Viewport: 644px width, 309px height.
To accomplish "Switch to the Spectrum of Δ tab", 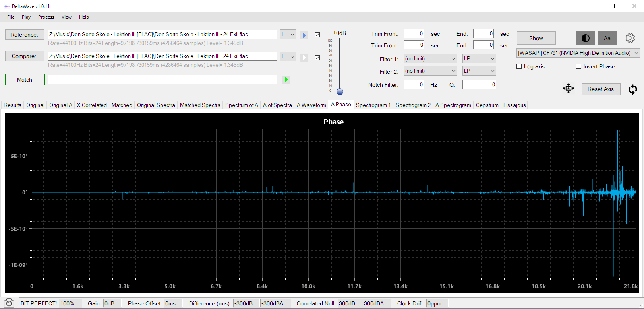I will click(242, 105).
